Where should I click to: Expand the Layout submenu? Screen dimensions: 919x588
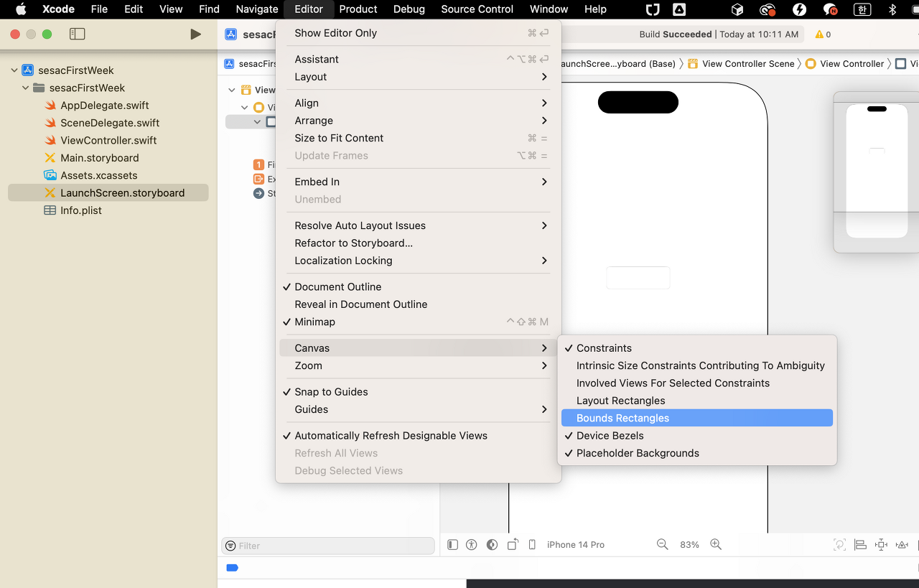pos(419,77)
